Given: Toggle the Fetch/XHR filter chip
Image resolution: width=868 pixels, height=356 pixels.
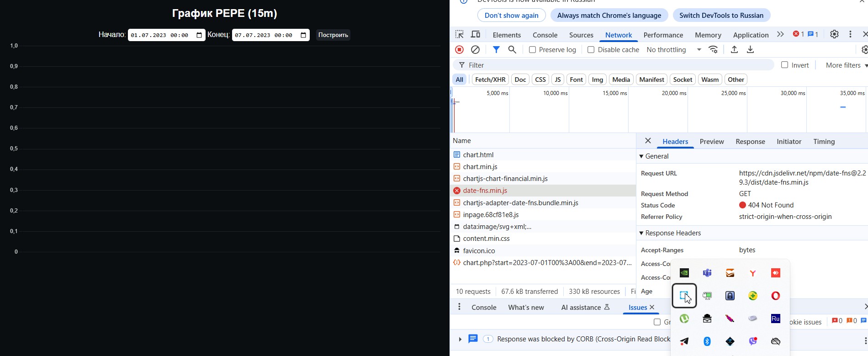Looking at the screenshot, I should (x=490, y=80).
